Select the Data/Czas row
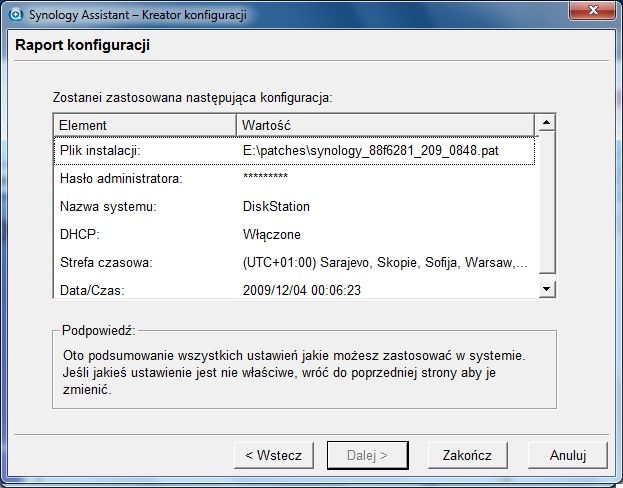Image resolution: width=623 pixels, height=488 pixels. coord(294,289)
